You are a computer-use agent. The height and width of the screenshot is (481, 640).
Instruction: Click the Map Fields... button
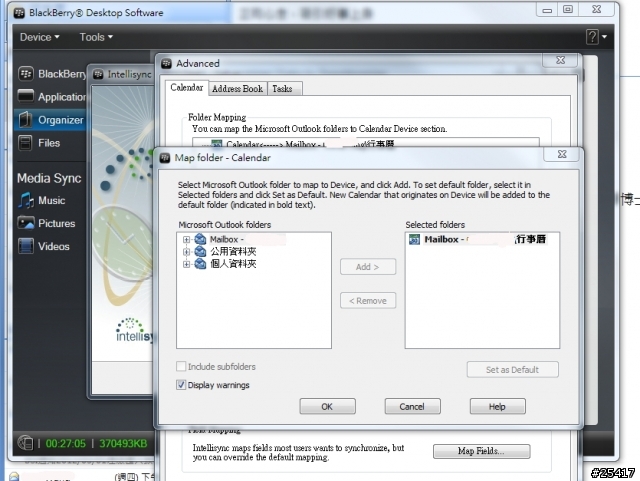coord(482,451)
